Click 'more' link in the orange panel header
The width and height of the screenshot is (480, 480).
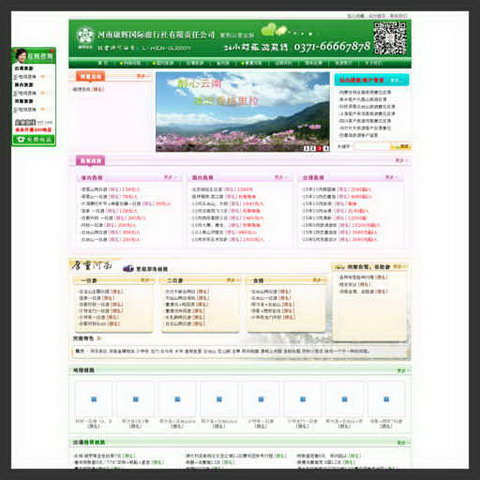143,76
